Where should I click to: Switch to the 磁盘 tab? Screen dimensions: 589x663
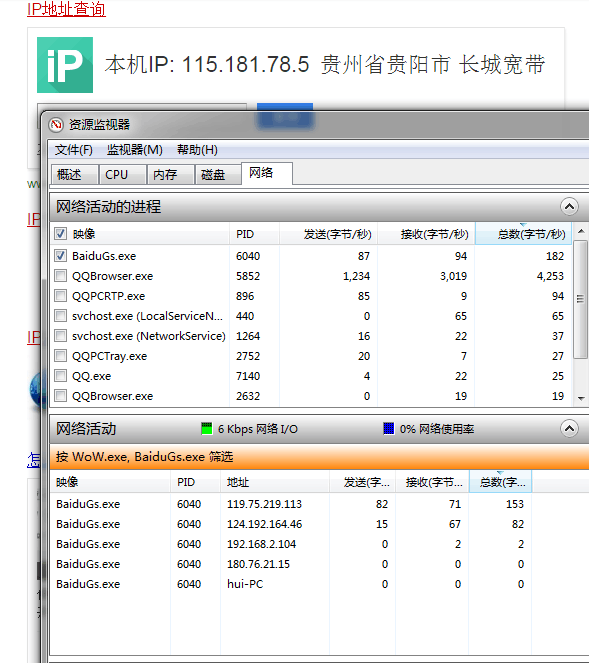point(218,175)
